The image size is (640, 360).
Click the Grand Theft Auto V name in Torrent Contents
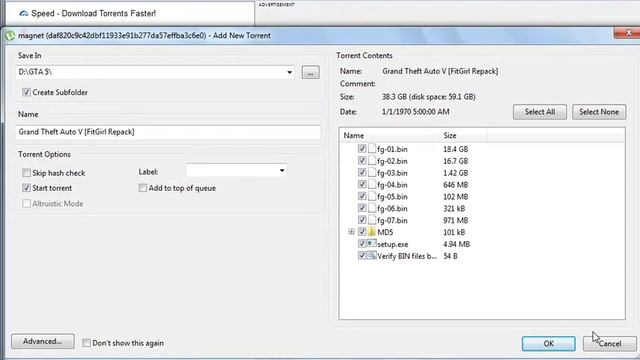click(440, 71)
